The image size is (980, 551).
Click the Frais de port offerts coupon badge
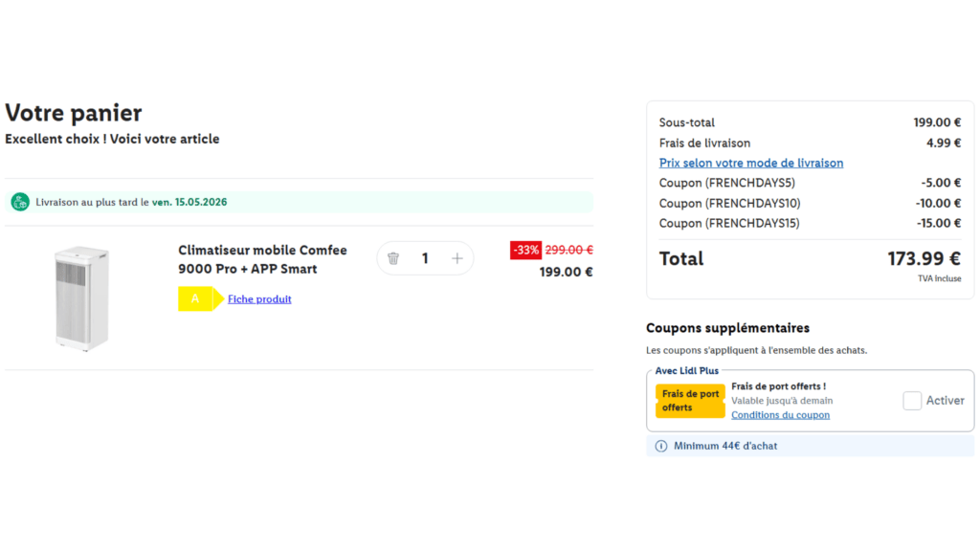(690, 401)
